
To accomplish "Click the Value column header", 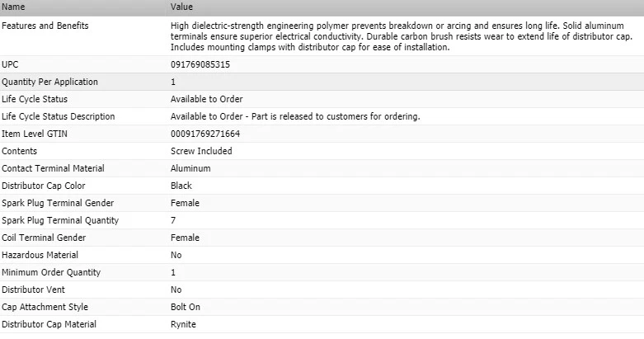I will tap(181, 7).
